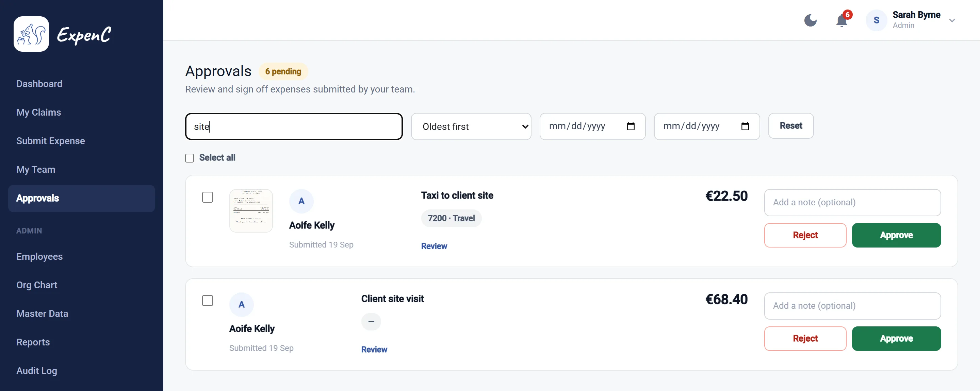The image size is (980, 391).
Task: Click Aoife Kelly avatar on Client site visit
Action: point(241,304)
